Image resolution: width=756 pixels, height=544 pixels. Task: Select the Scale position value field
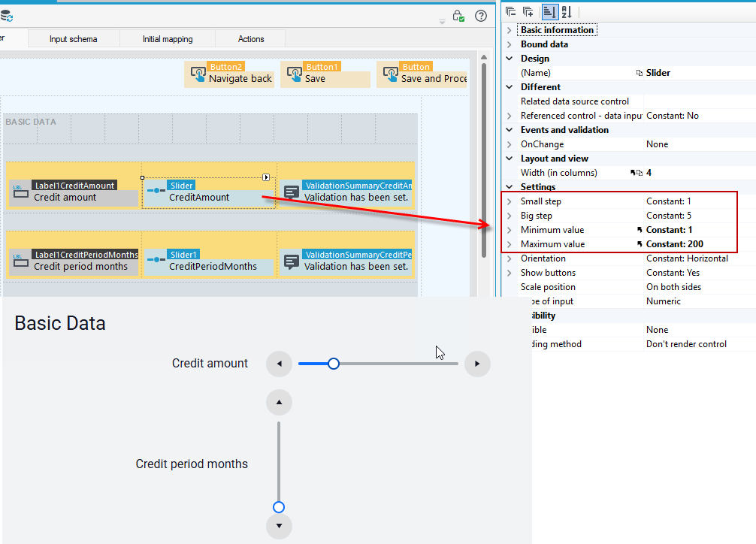tap(700, 287)
